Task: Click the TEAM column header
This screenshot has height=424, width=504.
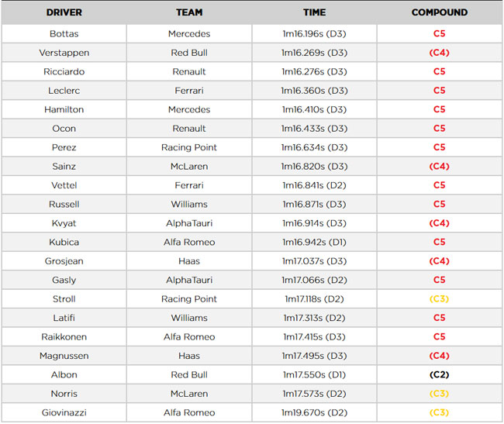Action: [189, 12]
